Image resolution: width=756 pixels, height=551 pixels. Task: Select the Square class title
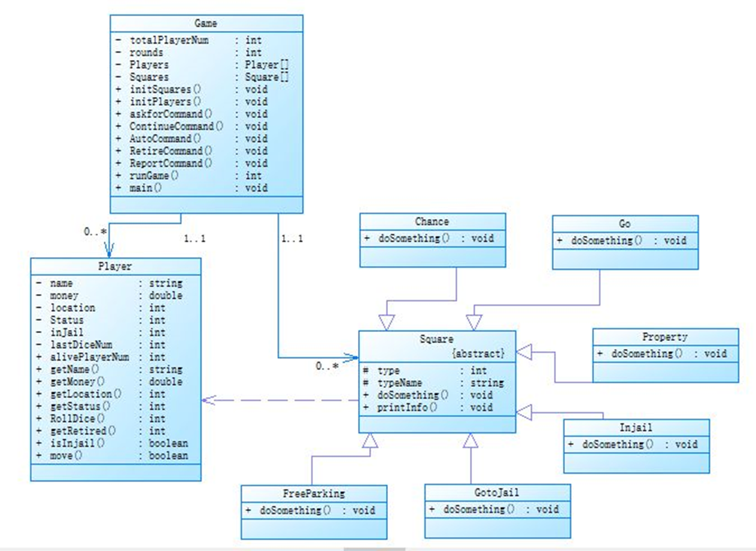(436, 340)
